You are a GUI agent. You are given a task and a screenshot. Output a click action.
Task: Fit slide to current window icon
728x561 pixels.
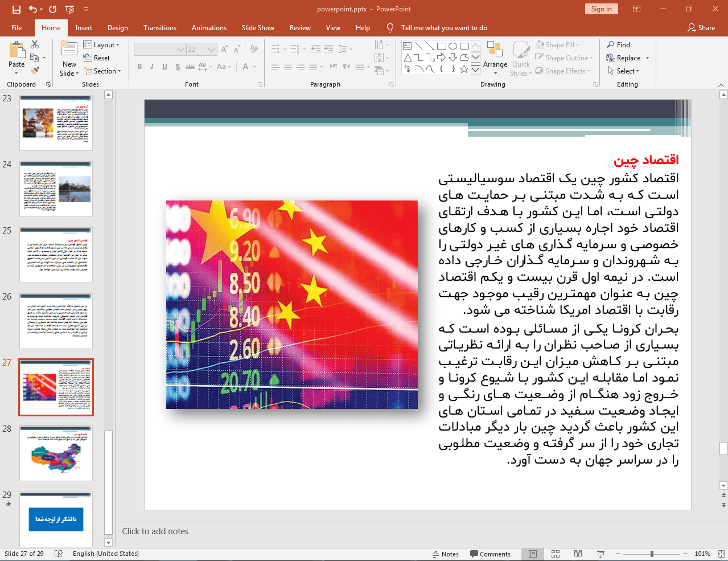pyautogui.click(x=721, y=554)
